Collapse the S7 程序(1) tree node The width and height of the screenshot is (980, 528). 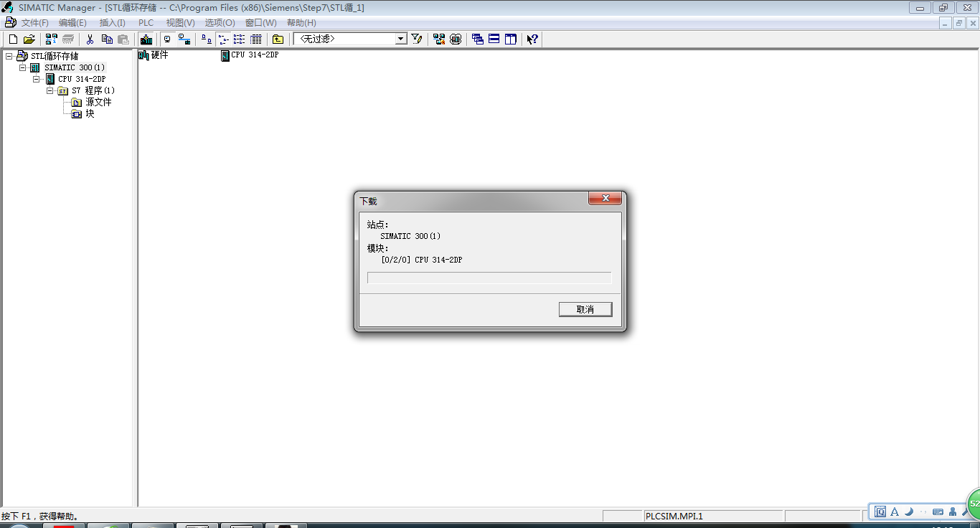(50, 90)
